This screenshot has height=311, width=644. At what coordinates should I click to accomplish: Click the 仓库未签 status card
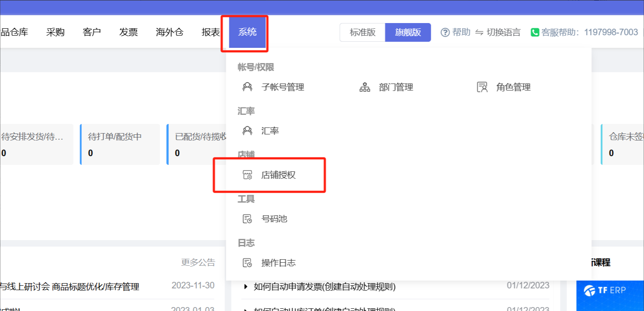coord(622,144)
